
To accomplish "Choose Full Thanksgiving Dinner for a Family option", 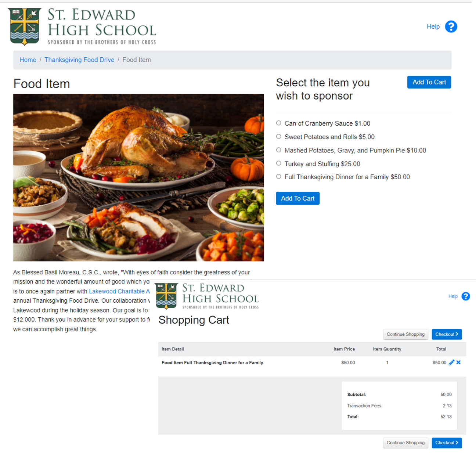I will pos(279,177).
